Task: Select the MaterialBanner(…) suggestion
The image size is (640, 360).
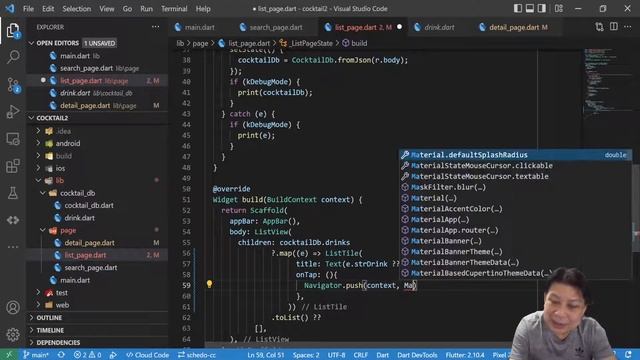Action: click(x=515, y=241)
